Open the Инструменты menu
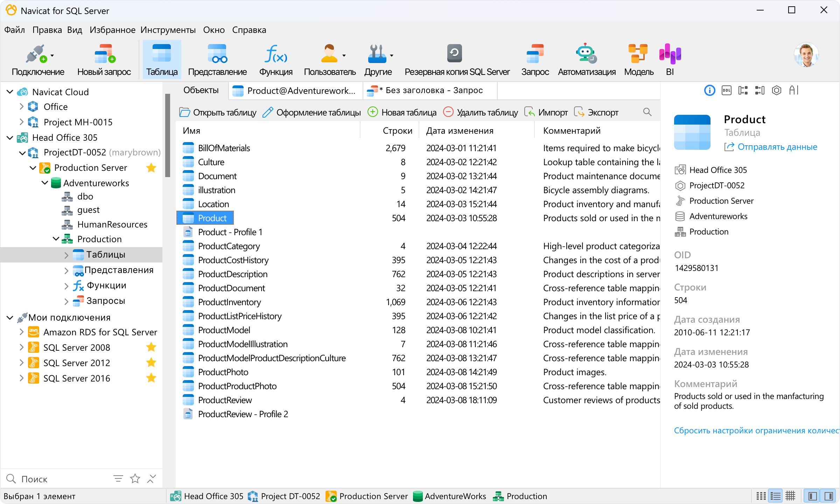This screenshot has height=504, width=840. click(x=168, y=30)
